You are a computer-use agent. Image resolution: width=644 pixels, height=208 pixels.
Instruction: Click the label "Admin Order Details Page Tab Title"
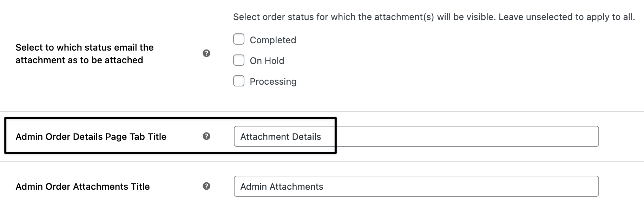[91, 136]
